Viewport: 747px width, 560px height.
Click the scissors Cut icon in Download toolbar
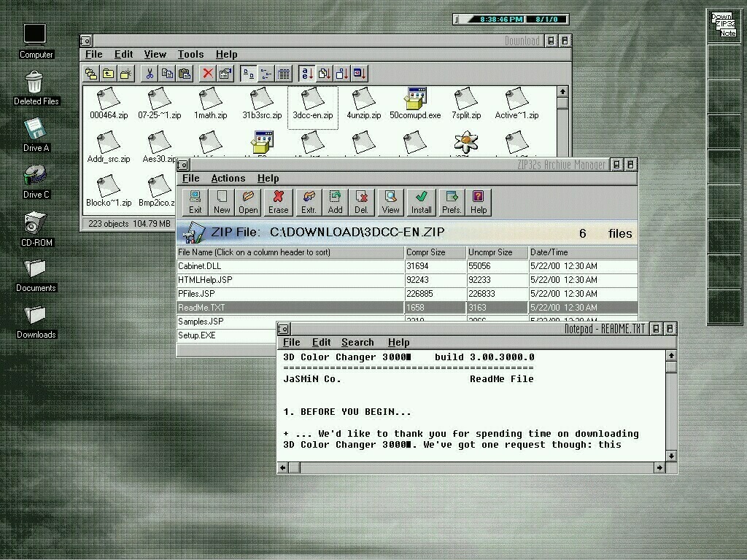pyautogui.click(x=150, y=74)
